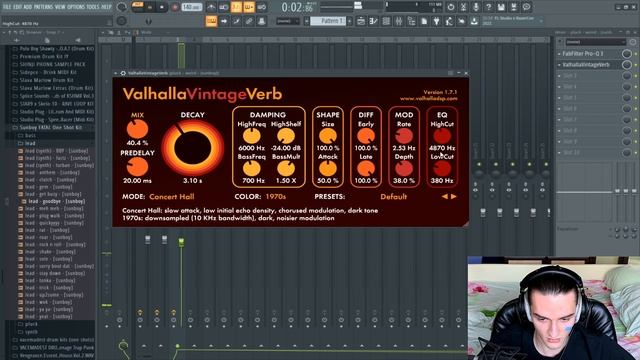Click the question mark help icon
Screen dimensions: 640x360
tap(489, 7)
